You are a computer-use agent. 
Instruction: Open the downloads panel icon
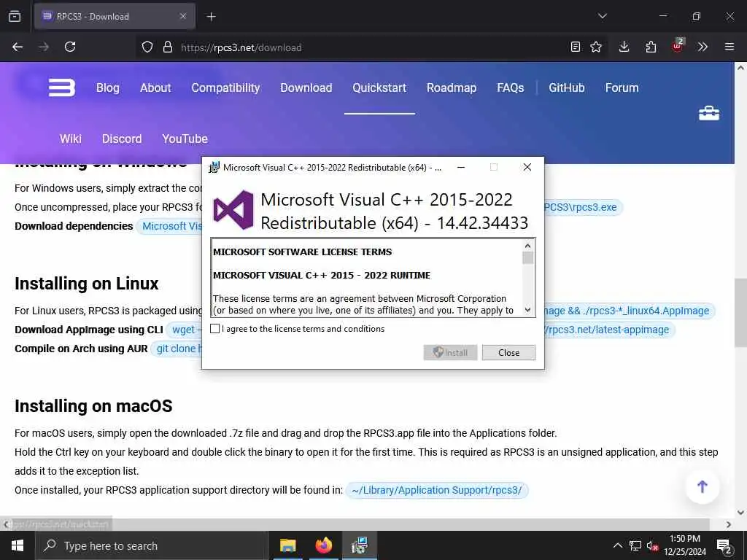pyautogui.click(x=624, y=47)
